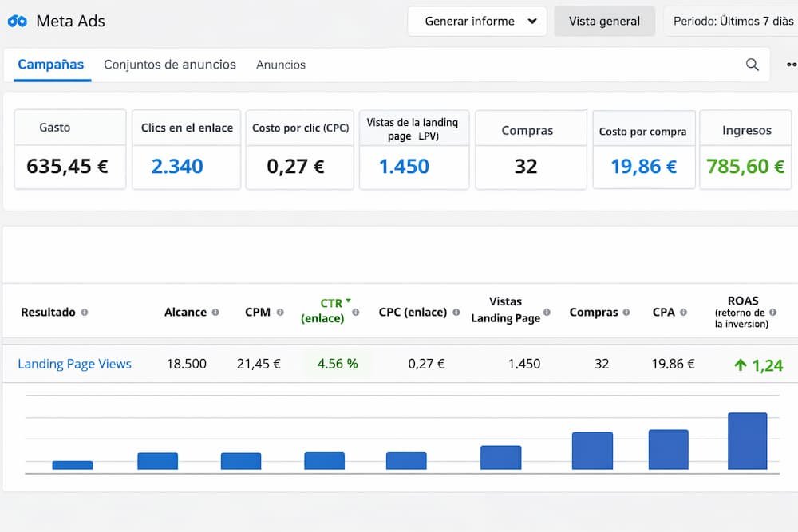Click info icon beside ROAS column

pyautogui.click(x=772, y=313)
